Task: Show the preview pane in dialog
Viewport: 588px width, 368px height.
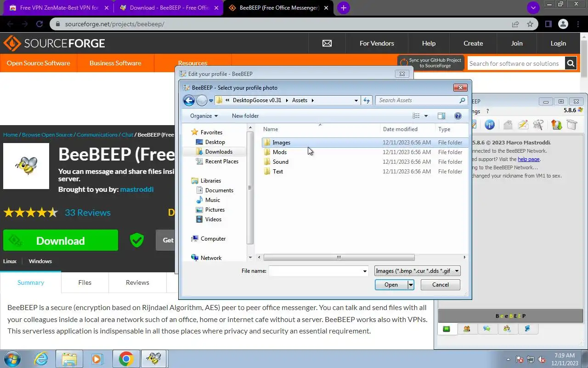Action: pos(441,116)
